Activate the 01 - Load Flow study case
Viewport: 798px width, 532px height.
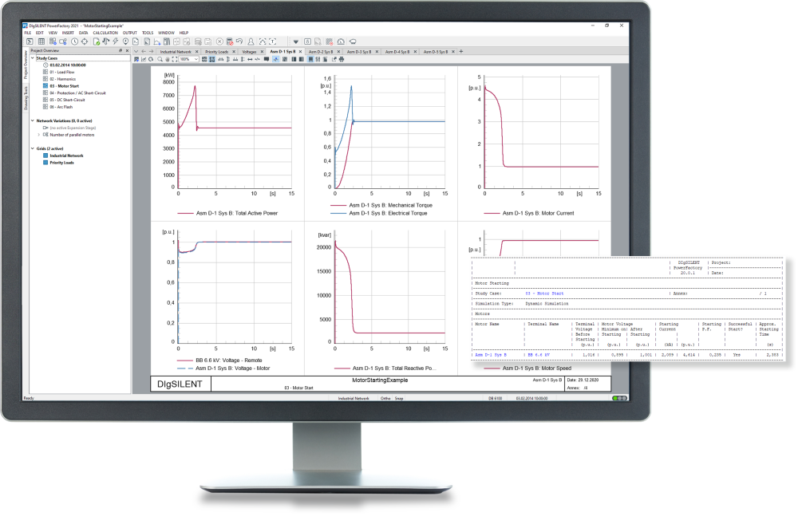(62, 73)
